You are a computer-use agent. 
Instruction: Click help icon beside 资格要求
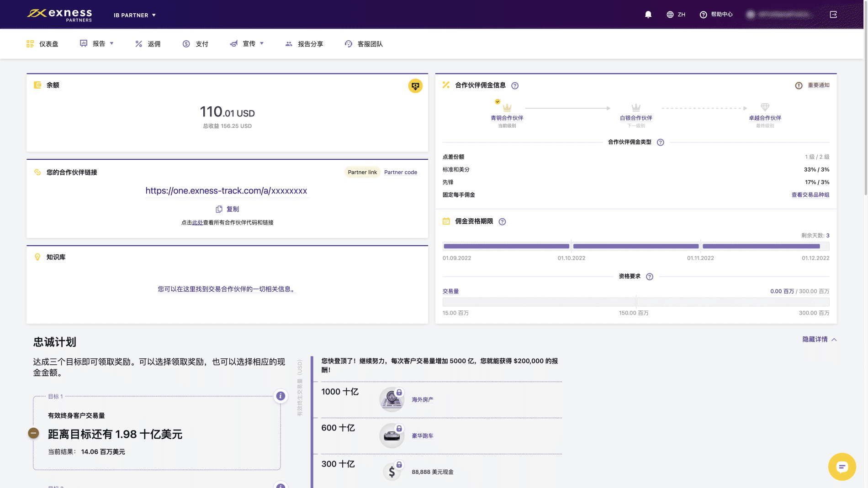point(649,277)
